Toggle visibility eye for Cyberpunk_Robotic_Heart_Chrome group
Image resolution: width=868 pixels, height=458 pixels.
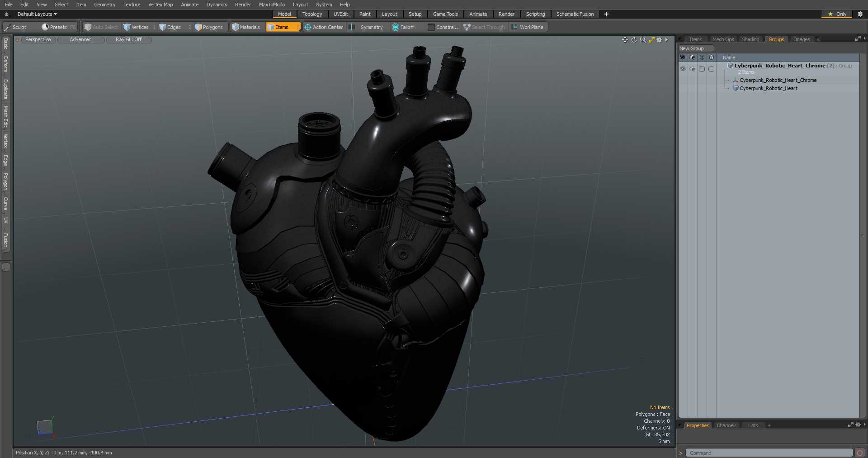[683, 69]
